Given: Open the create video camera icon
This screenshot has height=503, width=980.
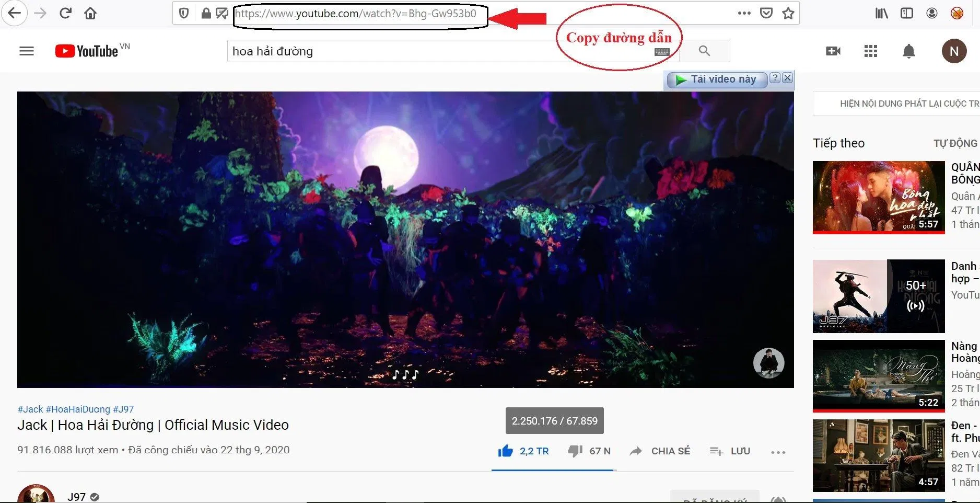Looking at the screenshot, I should [833, 51].
